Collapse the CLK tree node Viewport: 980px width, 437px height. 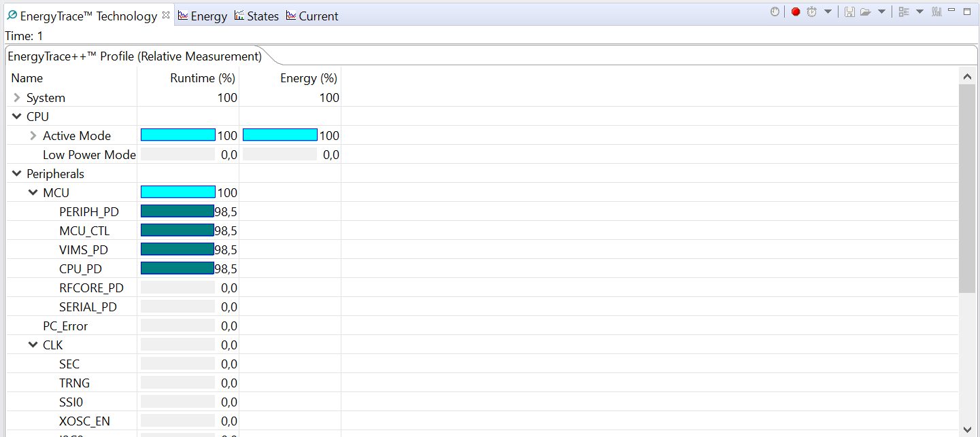coord(33,345)
